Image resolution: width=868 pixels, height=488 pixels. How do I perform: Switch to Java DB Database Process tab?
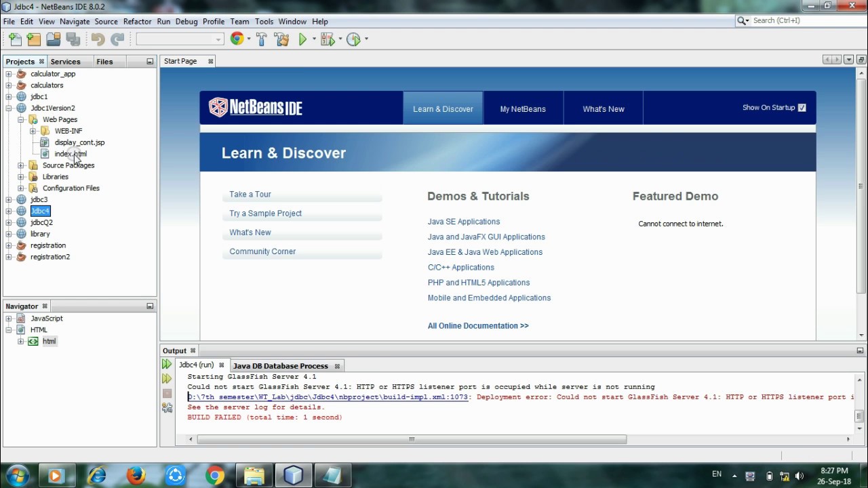coord(280,366)
